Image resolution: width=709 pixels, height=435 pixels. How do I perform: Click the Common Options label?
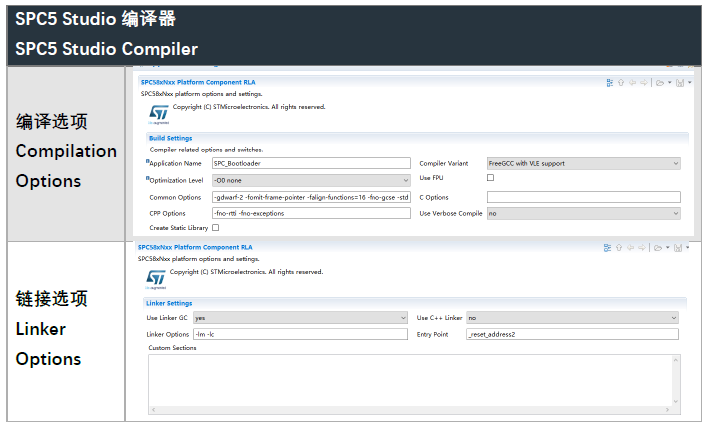[x=175, y=198]
